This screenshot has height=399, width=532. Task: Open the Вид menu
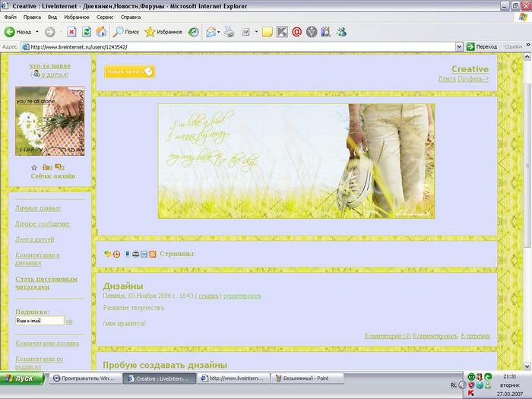(x=52, y=17)
